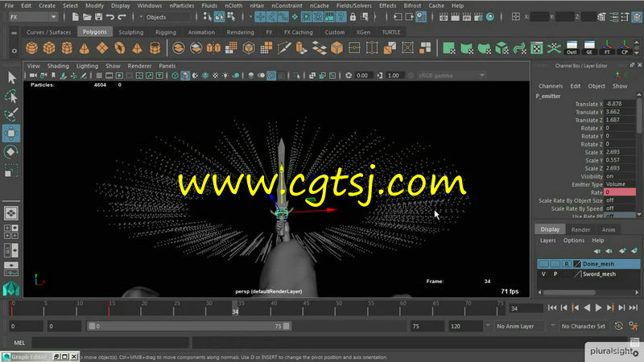The image size is (644, 362).
Task: Go to start of playback range
Action: (552, 308)
